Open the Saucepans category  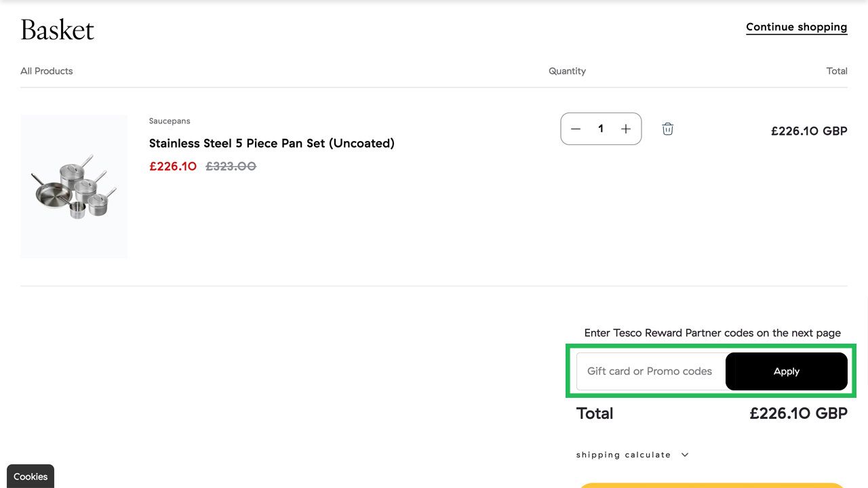coord(169,121)
